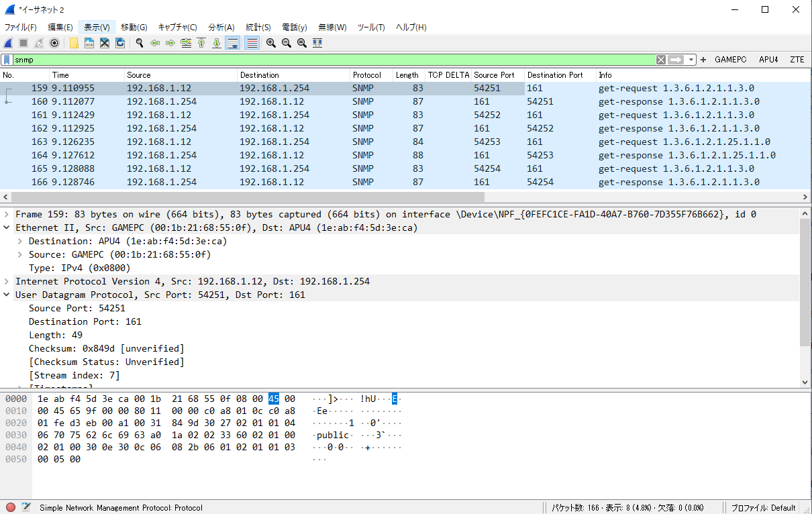This screenshot has height=514, width=812.
Task: Zoom in the main window text
Action: coord(271,43)
